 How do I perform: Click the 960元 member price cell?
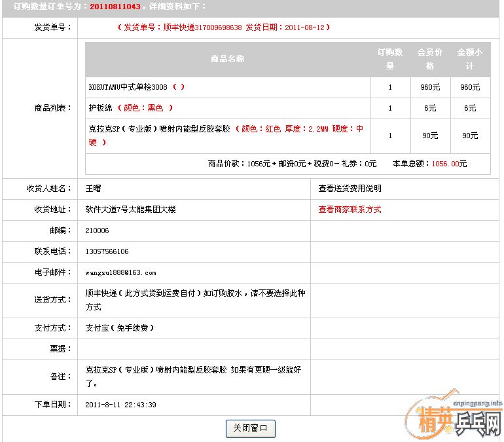[x=430, y=87]
